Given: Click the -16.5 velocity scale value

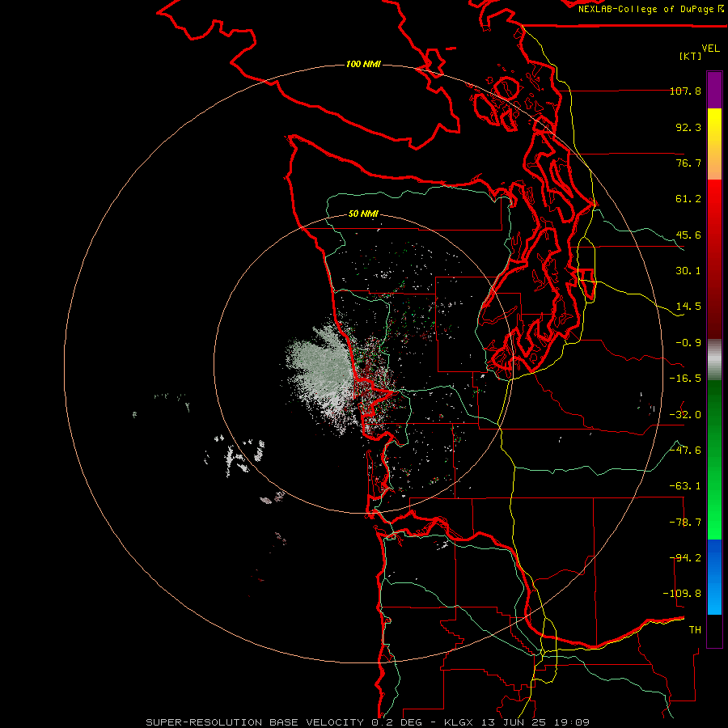Looking at the screenshot, I should coord(685,379).
